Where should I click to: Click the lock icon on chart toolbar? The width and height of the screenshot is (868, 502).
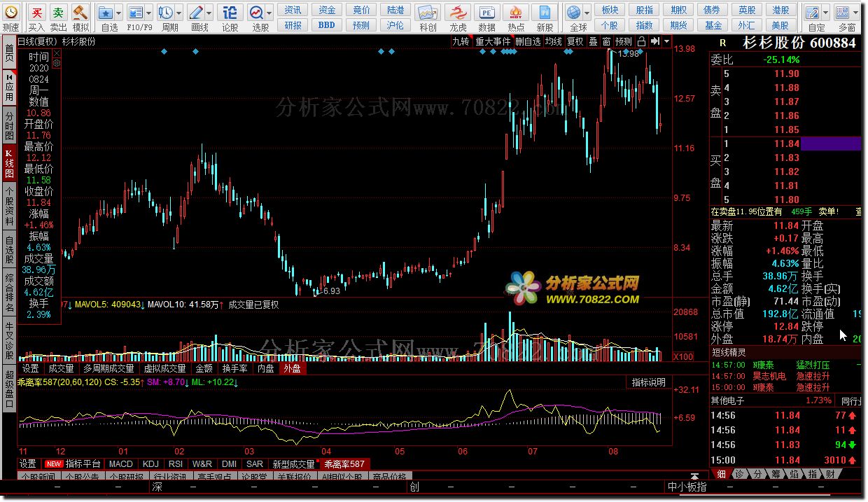click(x=641, y=41)
